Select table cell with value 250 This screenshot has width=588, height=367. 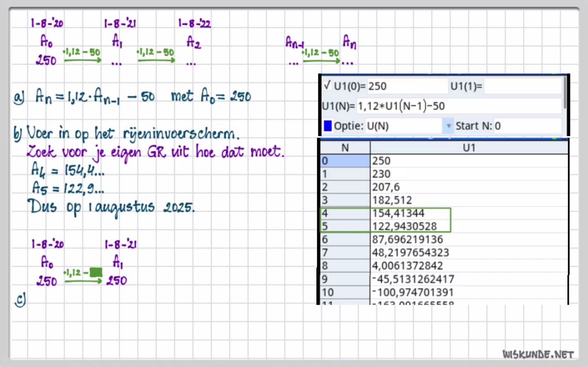coord(469,161)
